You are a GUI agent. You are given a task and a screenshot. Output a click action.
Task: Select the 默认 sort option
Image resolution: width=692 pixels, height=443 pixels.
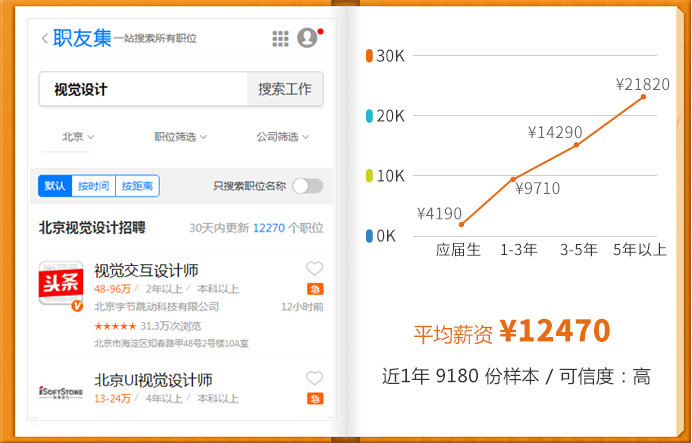(55, 186)
